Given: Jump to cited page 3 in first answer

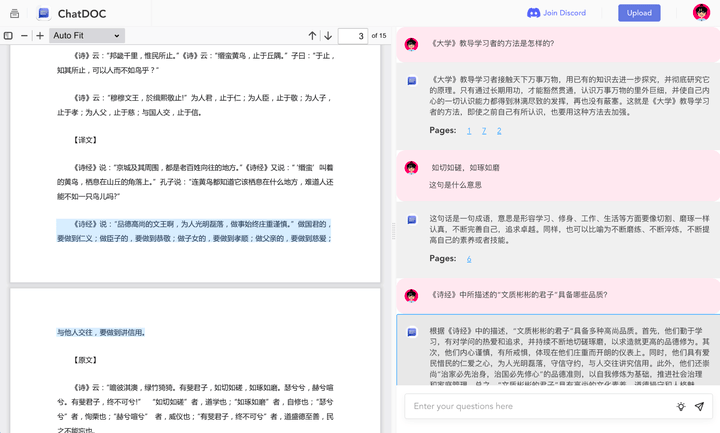Looking at the screenshot, I should click(x=499, y=131).
